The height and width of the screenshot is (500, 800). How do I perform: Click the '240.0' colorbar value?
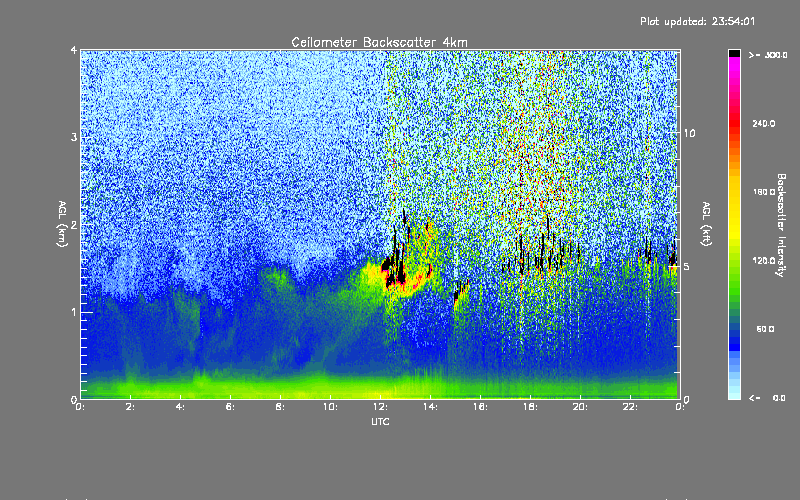[764, 123]
